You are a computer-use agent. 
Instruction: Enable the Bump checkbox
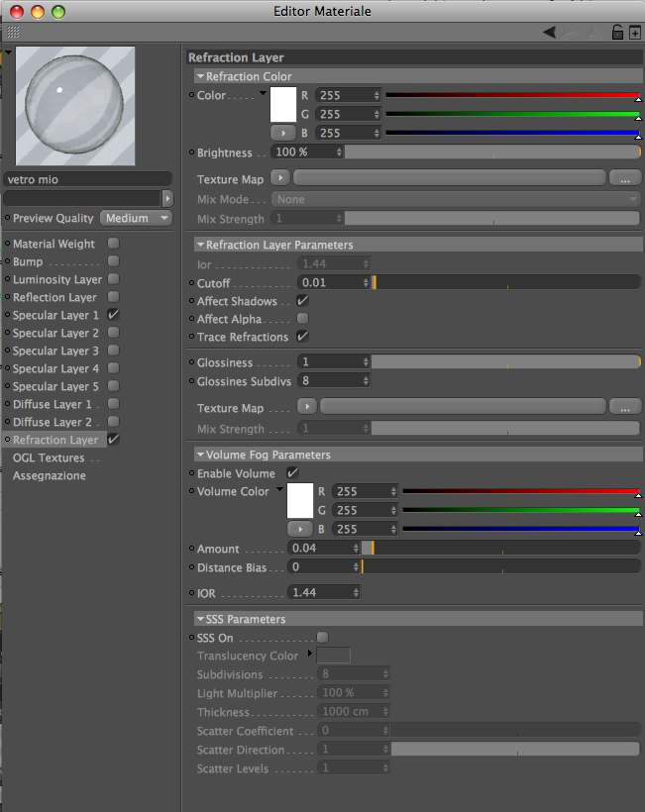113,261
